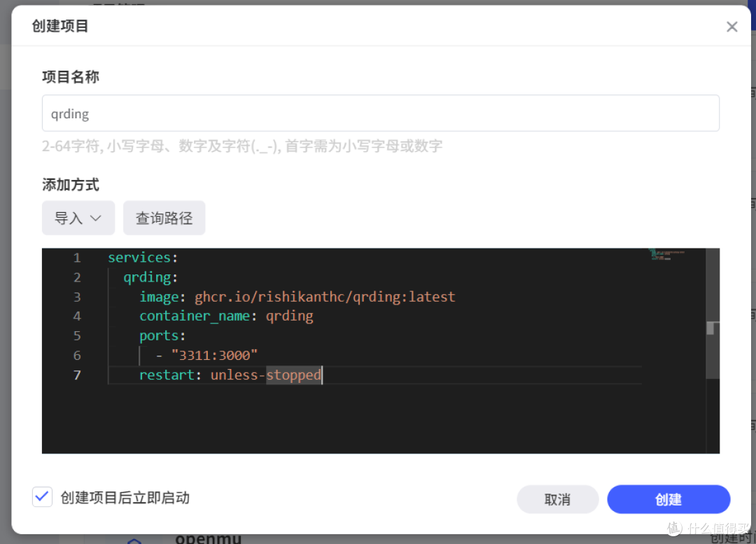
Task: Click the 'ports:' line in the editor
Action: (162, 335)
